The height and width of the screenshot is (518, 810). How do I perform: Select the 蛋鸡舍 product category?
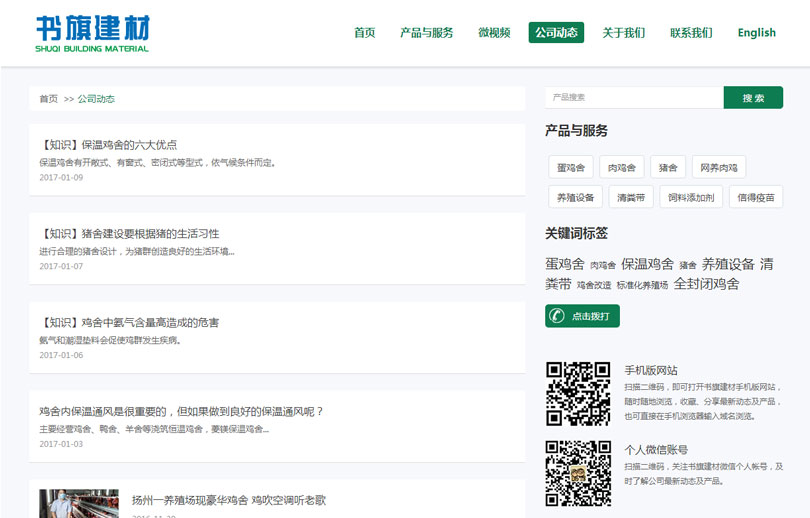point(570,168)
